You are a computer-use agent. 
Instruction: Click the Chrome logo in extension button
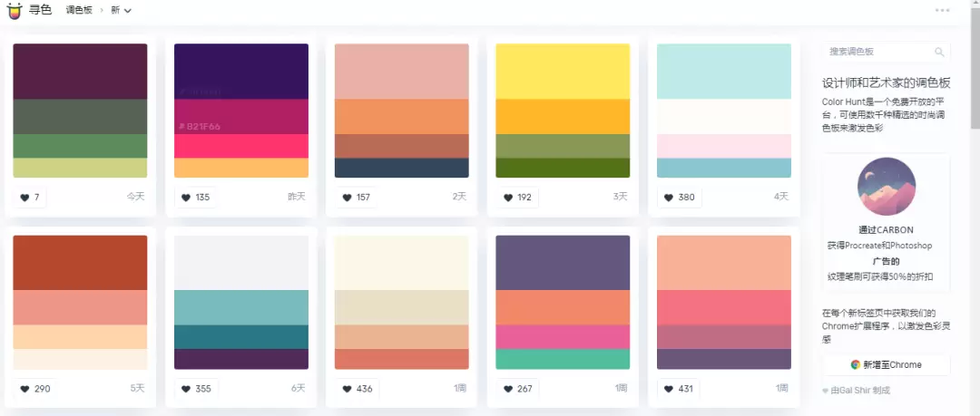[856, 364]
